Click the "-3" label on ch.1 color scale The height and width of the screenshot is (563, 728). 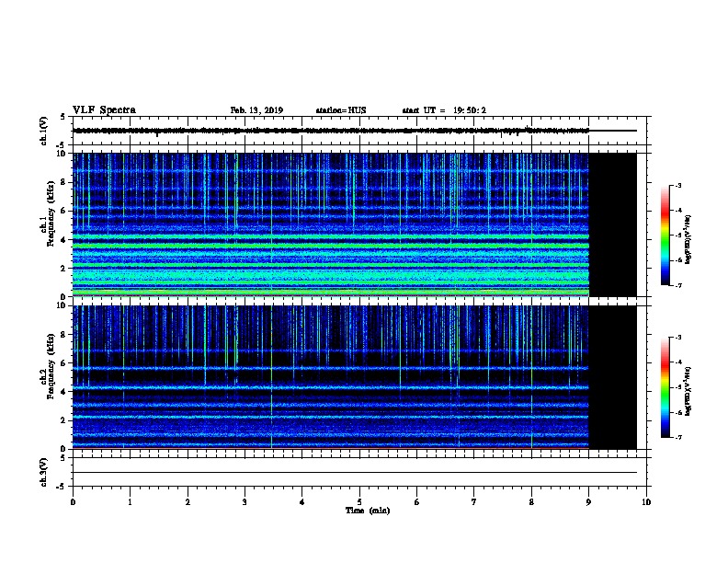pyautogui.click(x=677, y=186)
